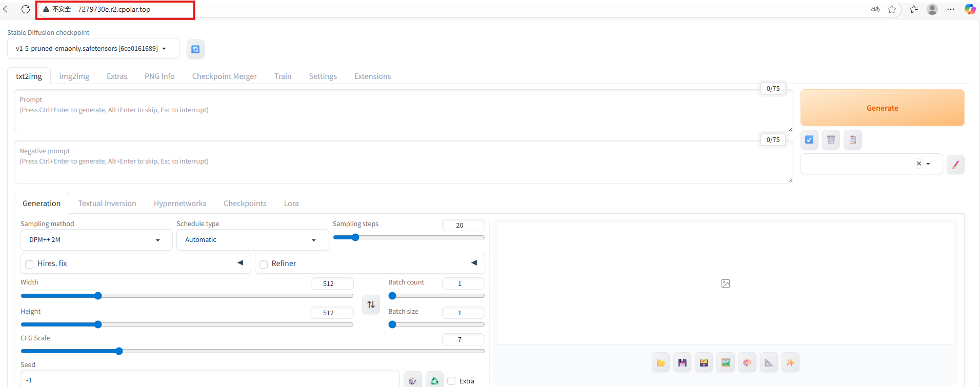This screenshot has height=387, width=980.
Task: Open the Schedule type dropdown
Action: [x=252, y=240]
